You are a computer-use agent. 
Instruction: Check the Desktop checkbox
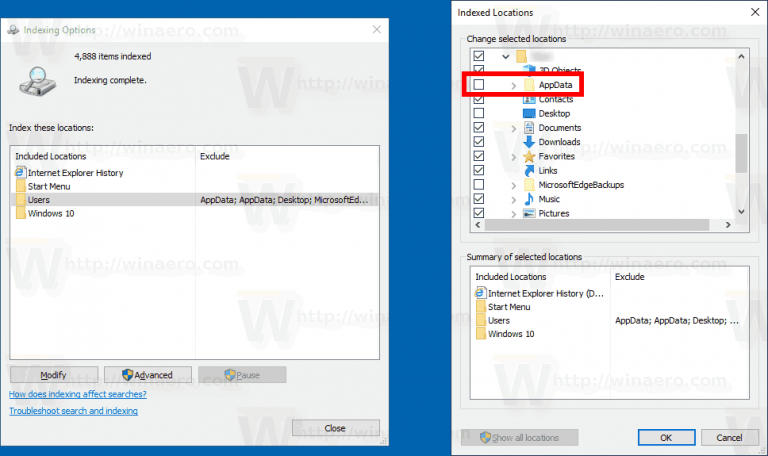[x=479, y=113]
